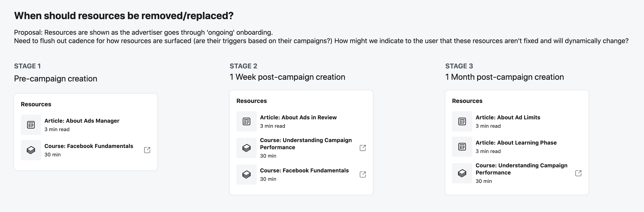Click the Stage 1 Facebook Fundamentals course icon

coord(31,150)
